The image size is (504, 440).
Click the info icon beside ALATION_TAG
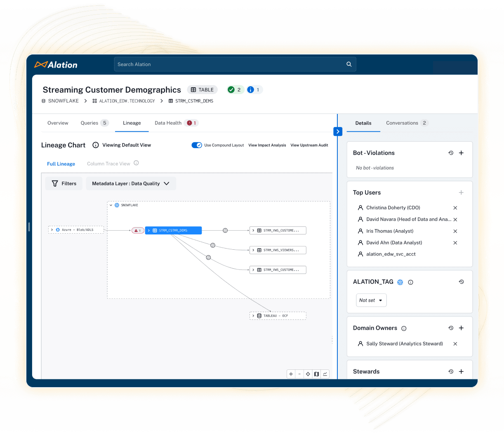[410, 282]
